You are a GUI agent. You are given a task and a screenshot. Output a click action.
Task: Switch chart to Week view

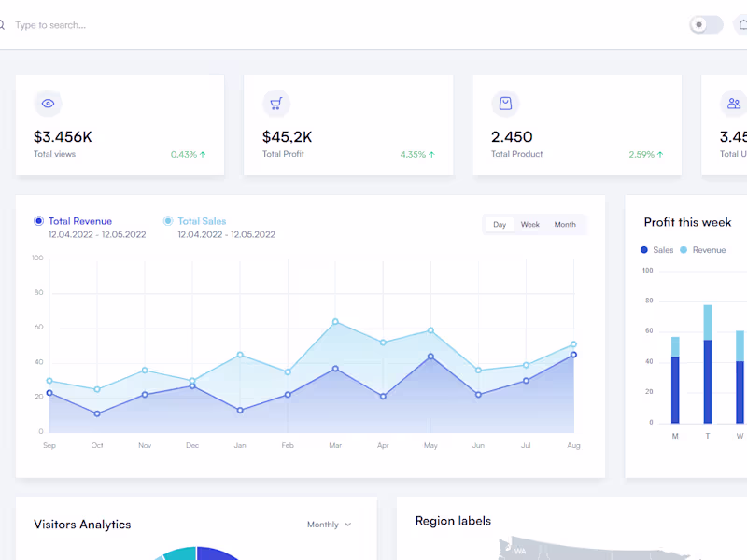click(529, 224)
